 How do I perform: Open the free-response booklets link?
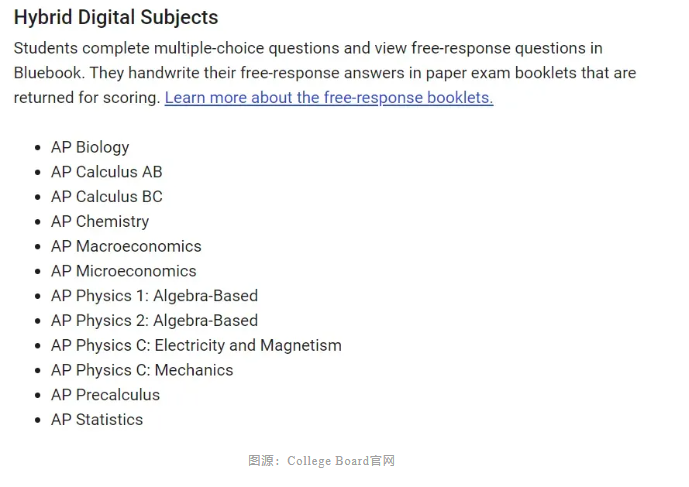(x=329, y=98)
